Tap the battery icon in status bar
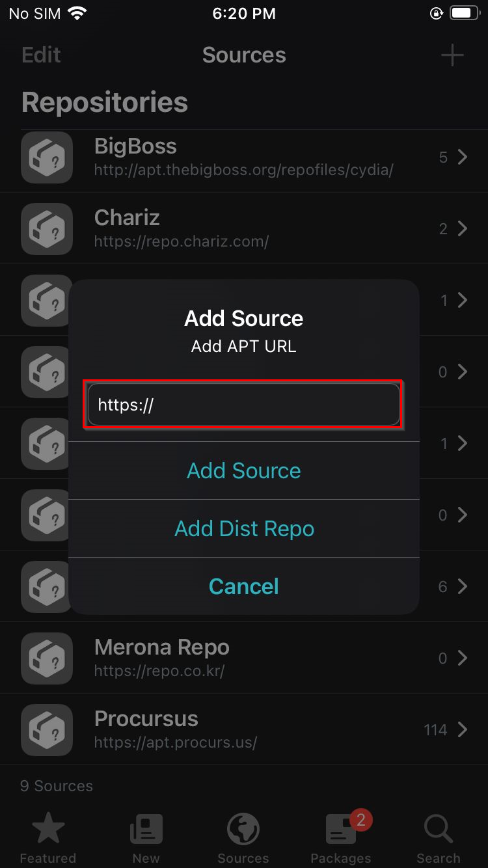Image resolution: width=488 pixels, height=868 pixels. coord(464,14)
